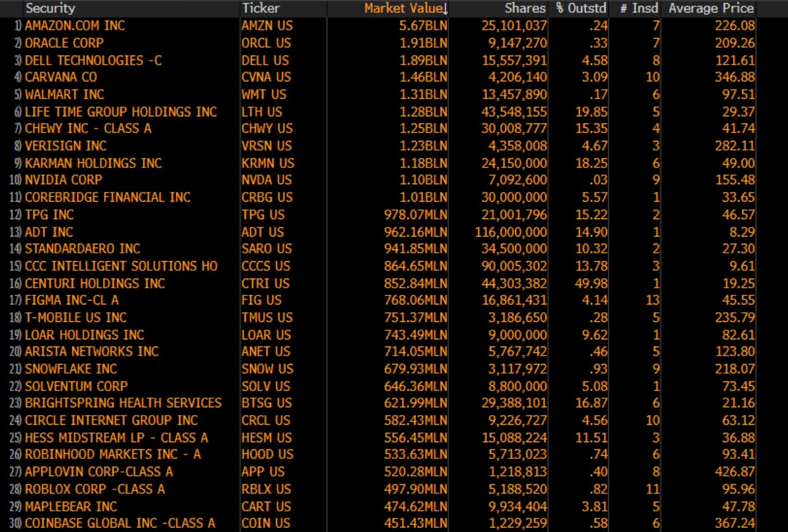Open the AMAZON.COM INC security row
788x532 pixels.
(x=75, y=26)
